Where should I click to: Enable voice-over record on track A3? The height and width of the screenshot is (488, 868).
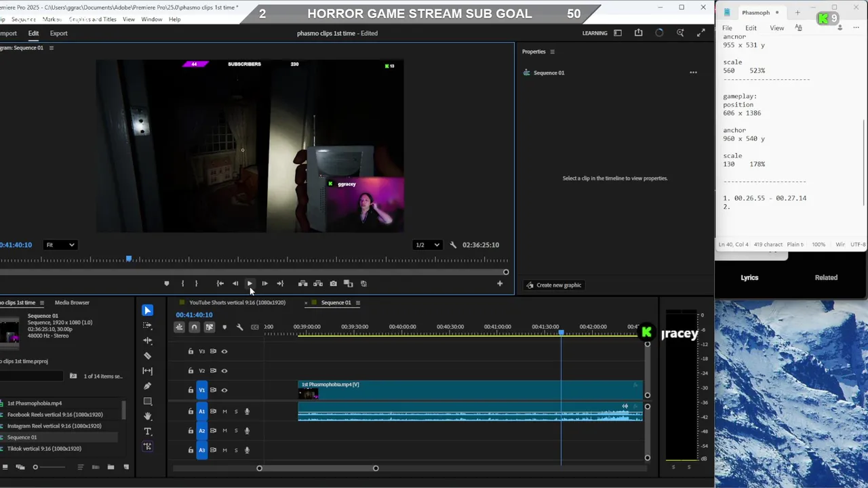(247, 450)
